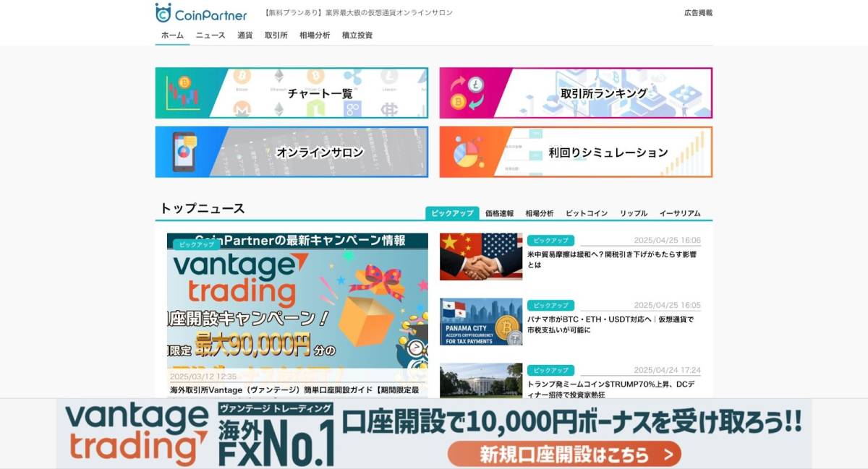Image resolution: width=868 pixels, height=469 pixels.
Task: Select the ピックアップ news tab
Action: [x=451, y=213]
